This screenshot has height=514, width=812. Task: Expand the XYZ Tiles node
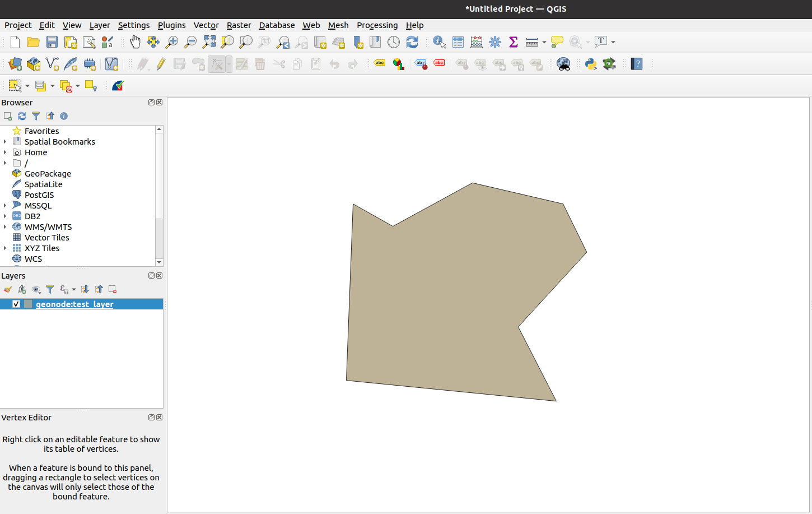(x=5, y=248)
